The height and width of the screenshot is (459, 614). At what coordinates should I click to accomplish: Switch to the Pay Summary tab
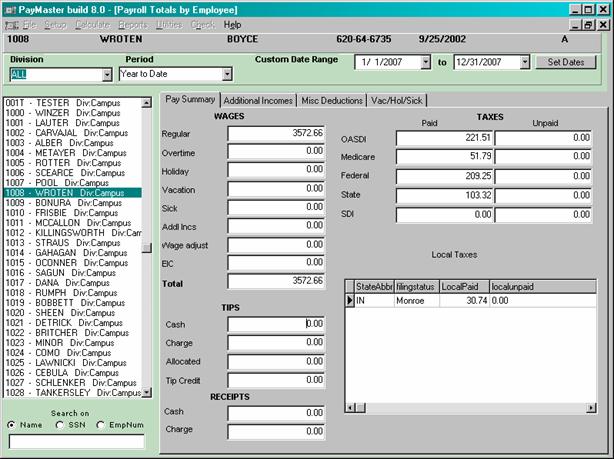click(190, 99)
